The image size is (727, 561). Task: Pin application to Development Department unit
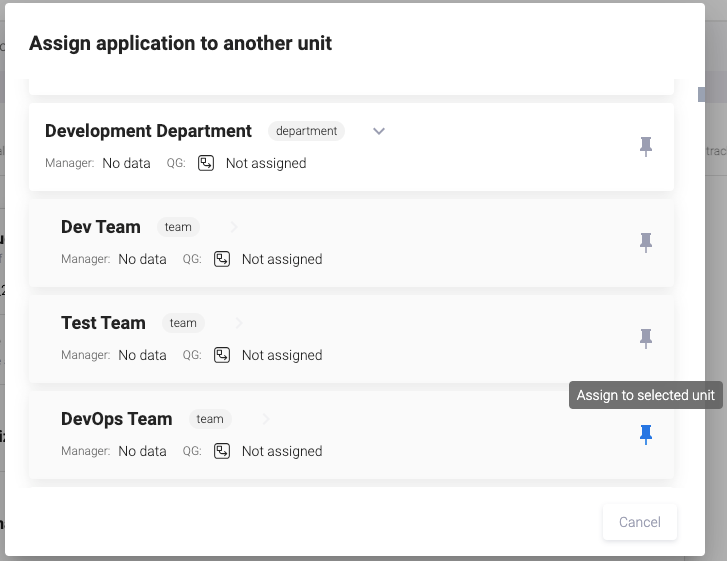coord(646,147)
